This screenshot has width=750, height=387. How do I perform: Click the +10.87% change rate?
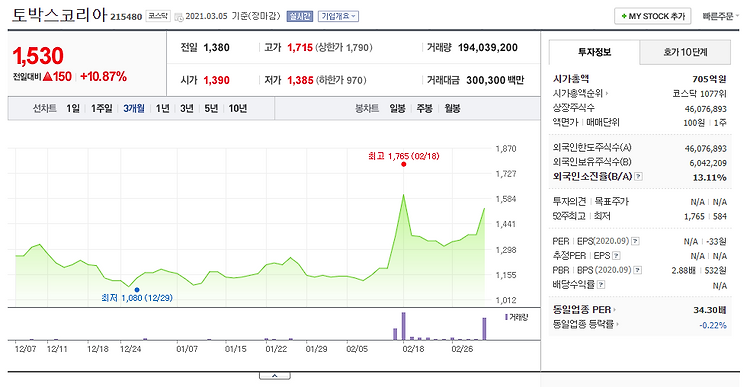pos(103,77)
